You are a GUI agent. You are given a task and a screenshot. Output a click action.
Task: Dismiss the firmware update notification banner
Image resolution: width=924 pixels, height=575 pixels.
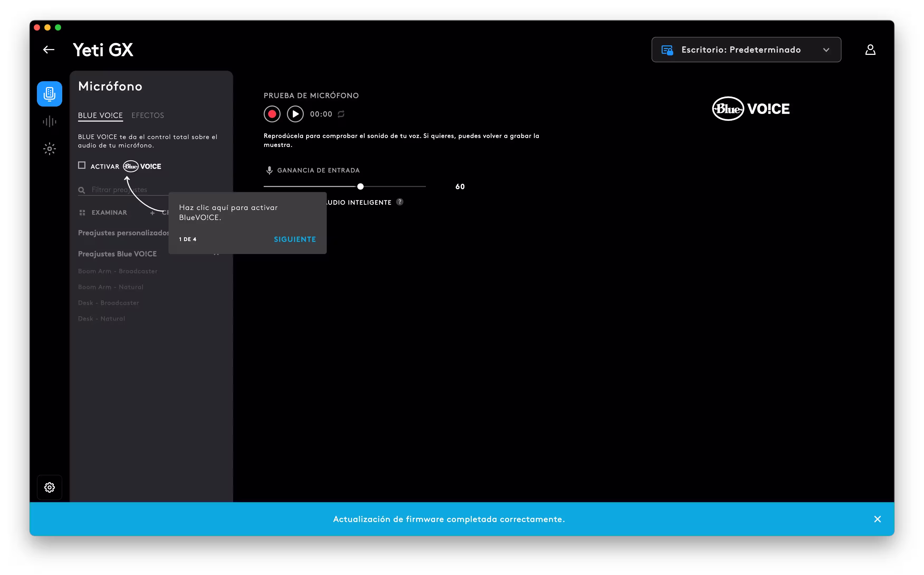pyautogui.click(x=877, y=519)
